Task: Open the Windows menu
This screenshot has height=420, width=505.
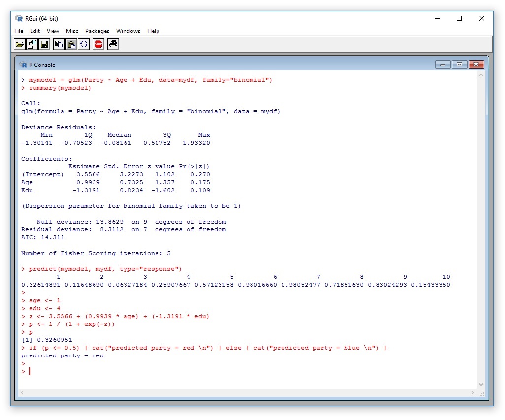Action: click(128, 31)
